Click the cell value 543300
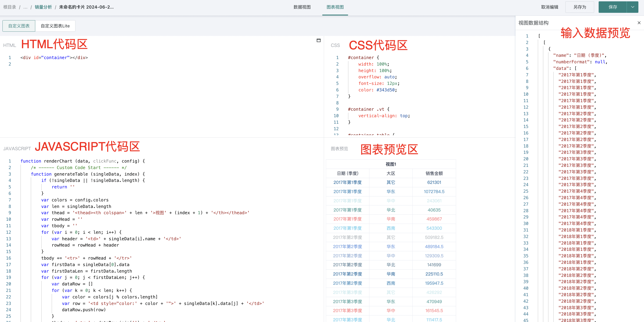 coord(434,228)
